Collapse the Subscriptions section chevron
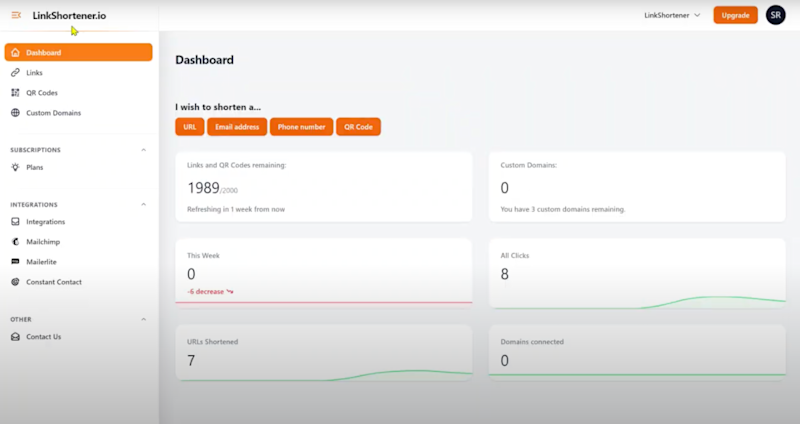 [x=143, y=150]
